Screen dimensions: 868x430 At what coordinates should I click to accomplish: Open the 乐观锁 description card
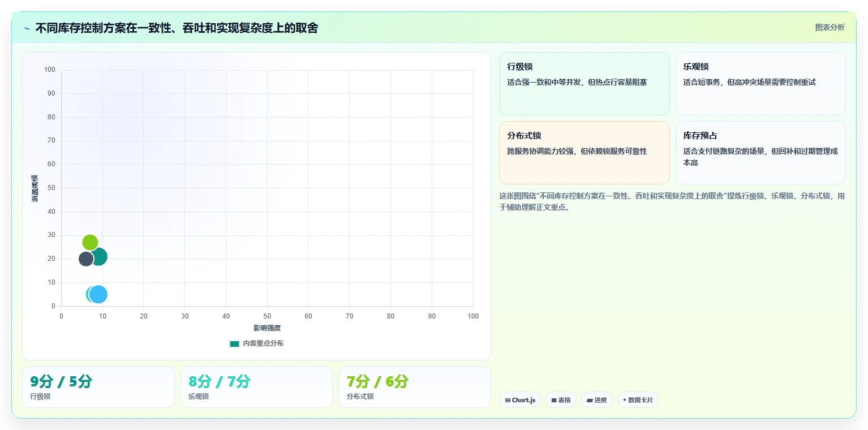point(760,84)
